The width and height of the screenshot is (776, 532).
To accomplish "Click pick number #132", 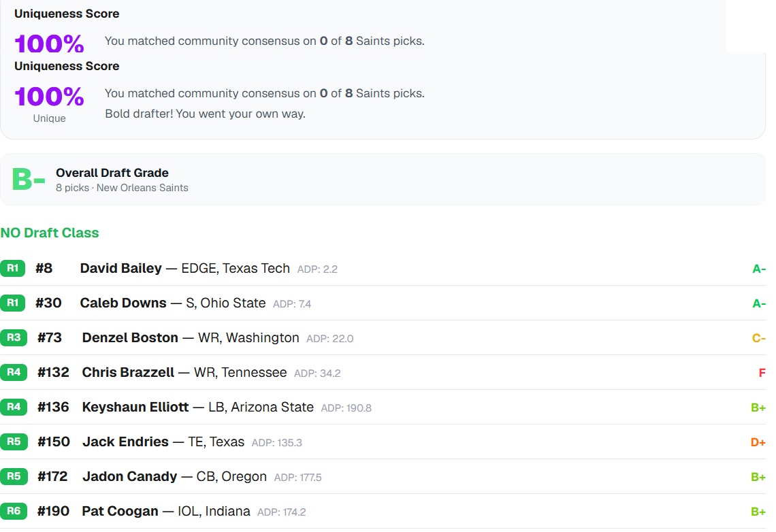I will coord(54,372).
